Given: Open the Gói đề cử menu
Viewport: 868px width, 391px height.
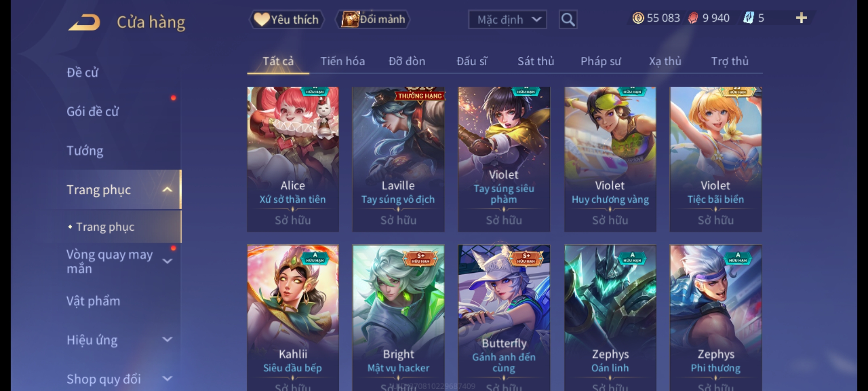Looking at the screenshot, I should [93, 112].
